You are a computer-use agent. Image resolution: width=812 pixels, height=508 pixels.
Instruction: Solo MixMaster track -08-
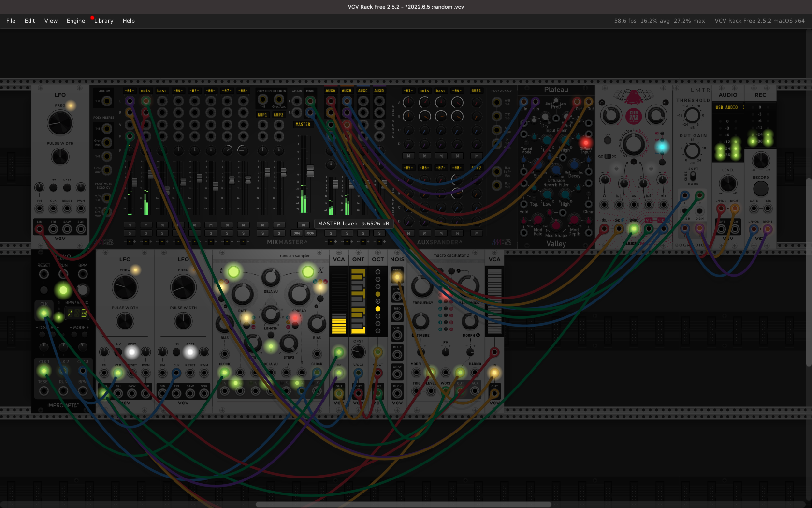pos(243,233)
